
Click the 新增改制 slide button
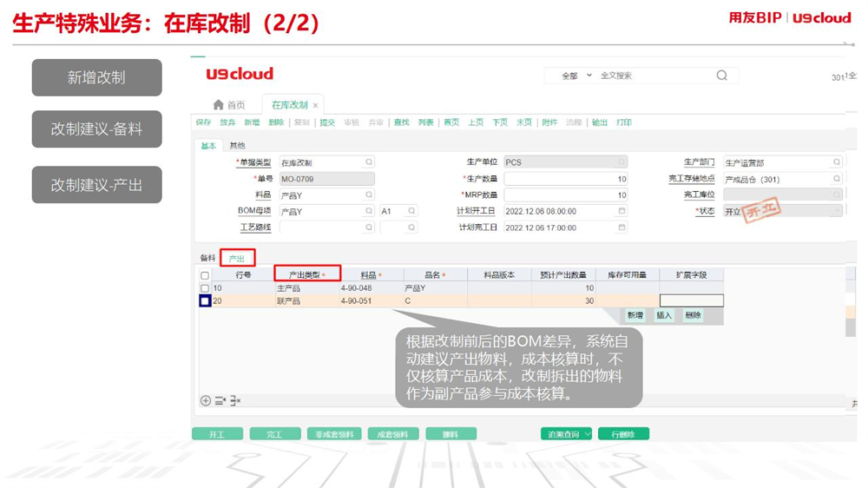click(x=97, y=77)
